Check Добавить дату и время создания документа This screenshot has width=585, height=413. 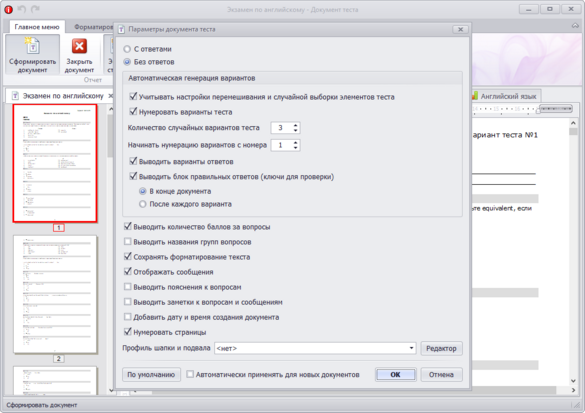pyautogui.click(x=128, y=317)
